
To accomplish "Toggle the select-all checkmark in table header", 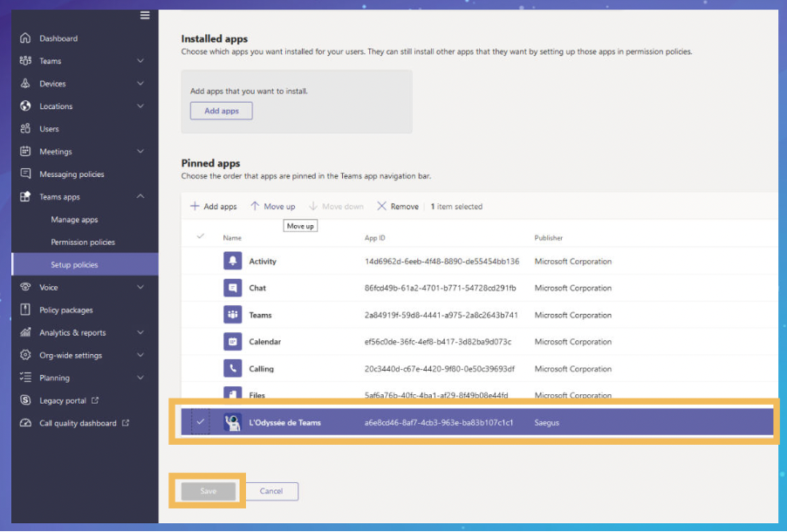I will (201, 235).
